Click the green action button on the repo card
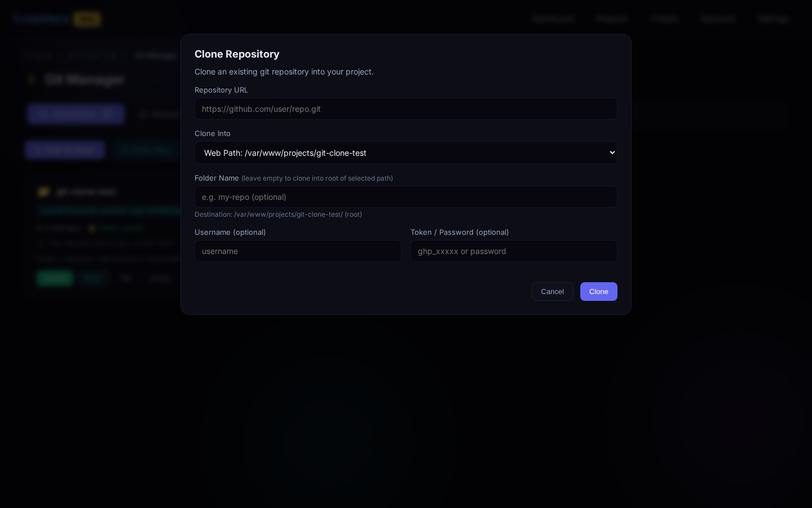812x508 pixels. click(55, 278)
